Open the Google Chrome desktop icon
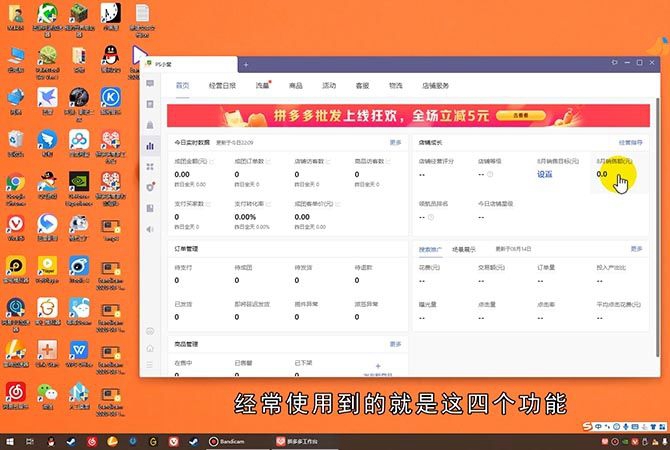This screenshot has width=670, height=450. 15,189
